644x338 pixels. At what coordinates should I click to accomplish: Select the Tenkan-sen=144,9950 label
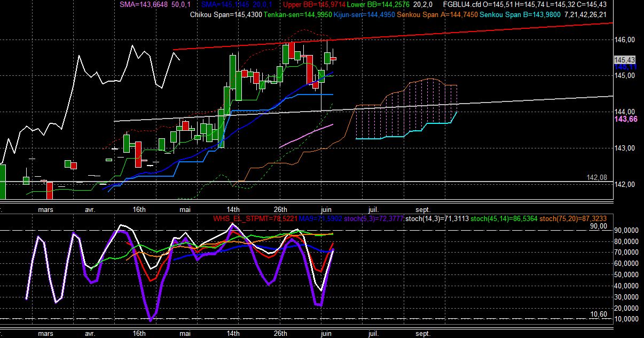[x=297, y=14]
